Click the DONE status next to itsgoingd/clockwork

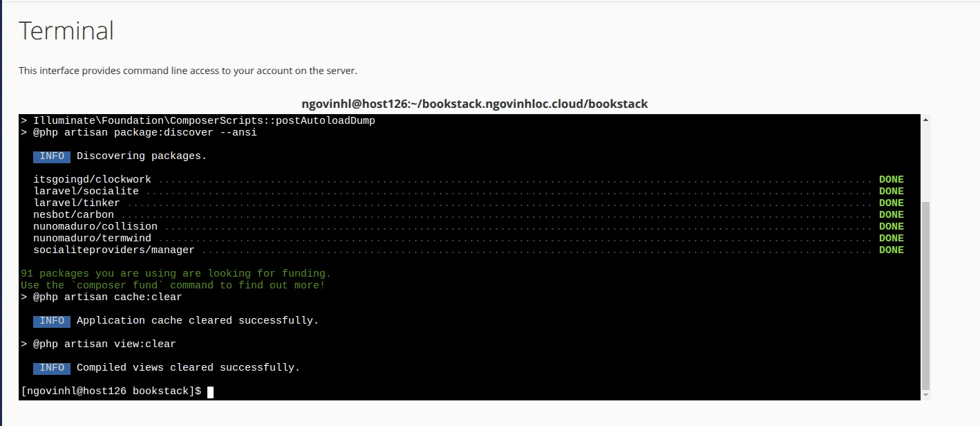point(891,179)
